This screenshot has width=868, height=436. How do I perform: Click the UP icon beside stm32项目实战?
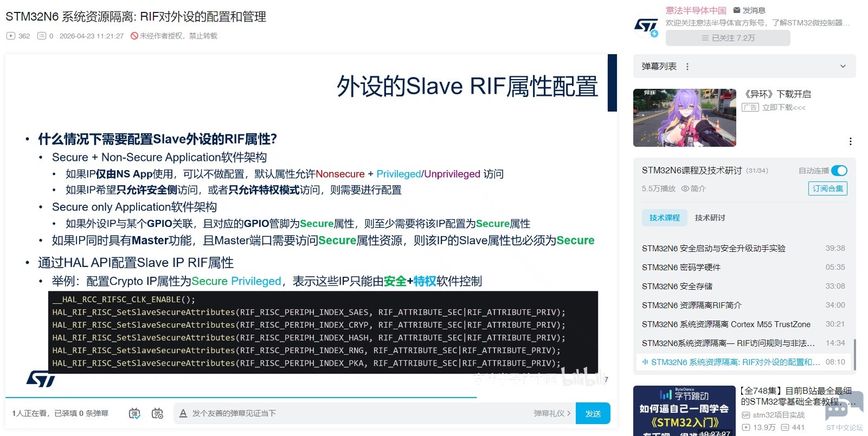[x=746, y=415]
